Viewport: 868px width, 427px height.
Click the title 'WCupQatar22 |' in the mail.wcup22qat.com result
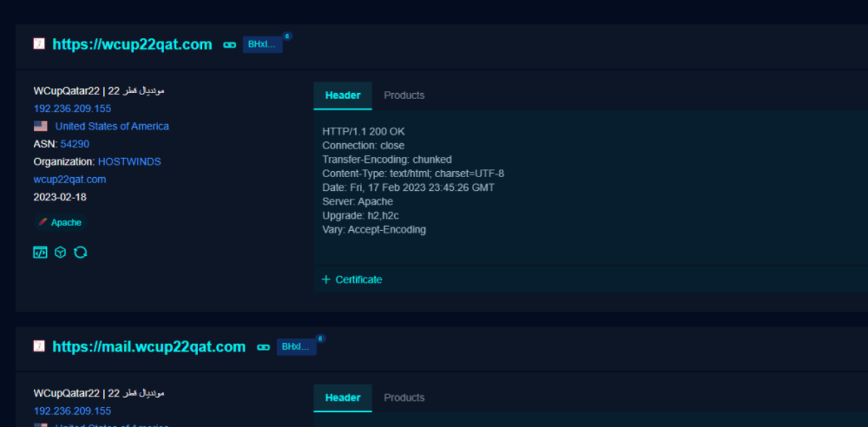(x=69, y=393)
